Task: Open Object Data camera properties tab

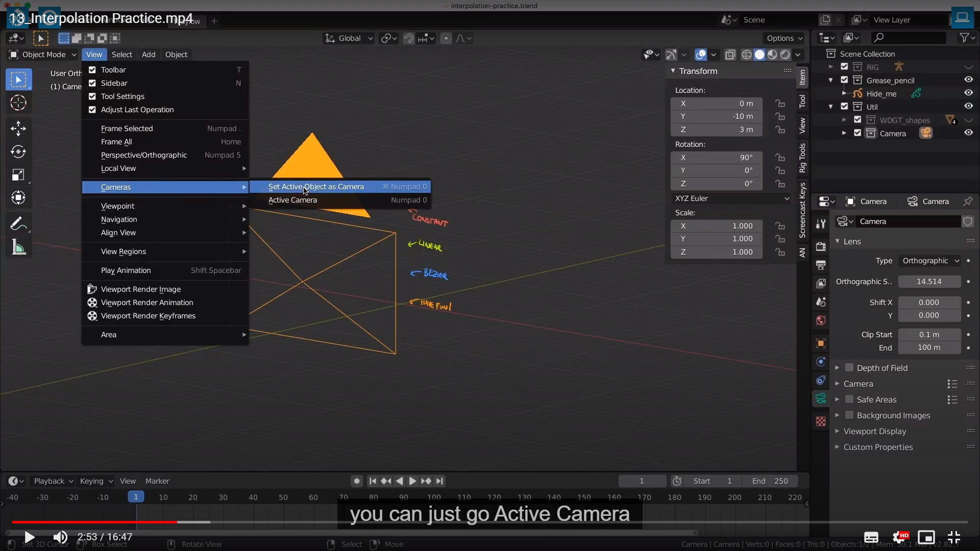Action: coord(821,398)
